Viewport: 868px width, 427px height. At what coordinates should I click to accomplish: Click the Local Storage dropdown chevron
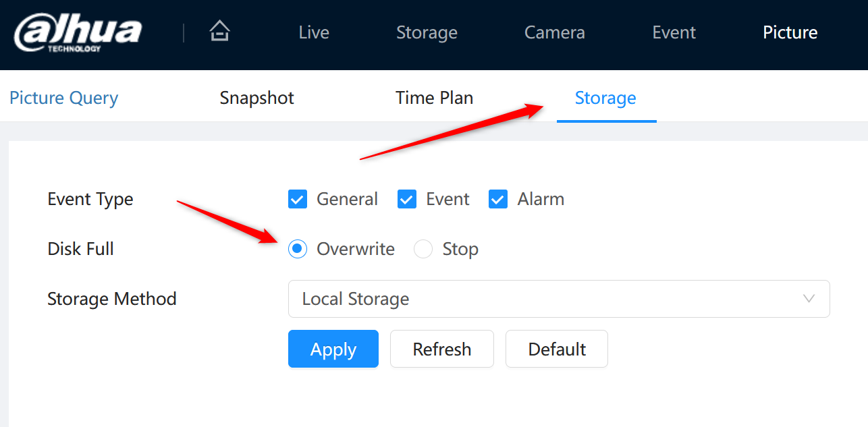pyautogui.click(x=809, y=299)
